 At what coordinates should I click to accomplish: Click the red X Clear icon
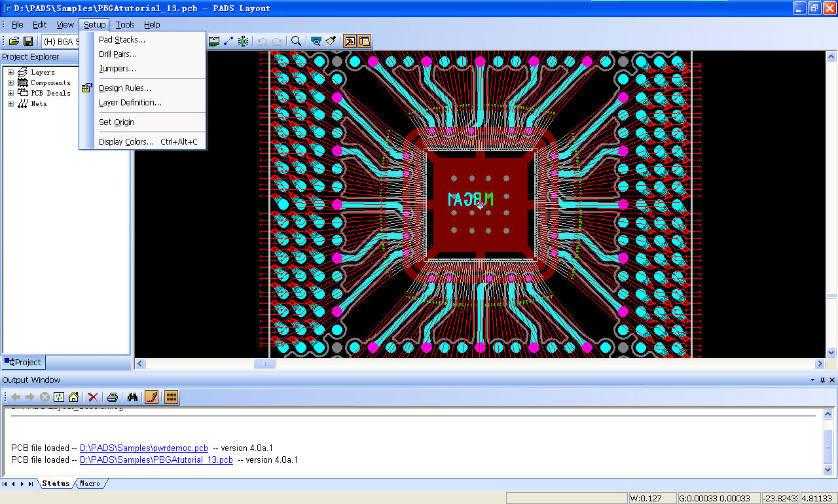(x=93, y=397)
